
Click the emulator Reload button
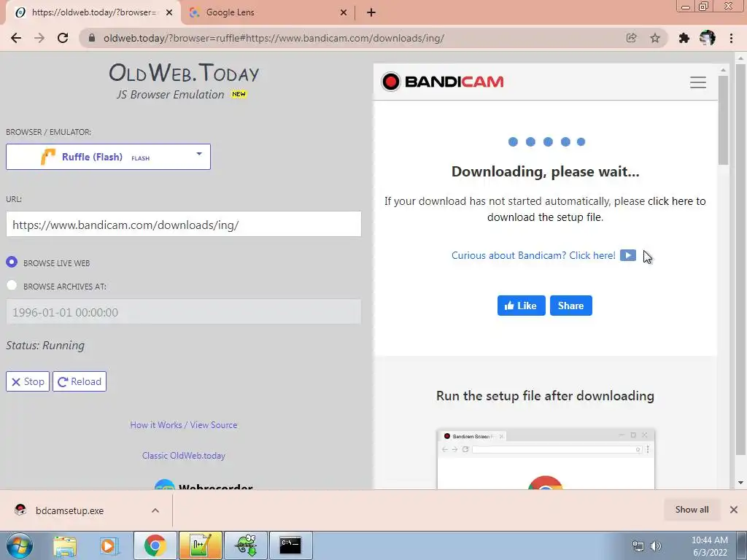point(80,381)
